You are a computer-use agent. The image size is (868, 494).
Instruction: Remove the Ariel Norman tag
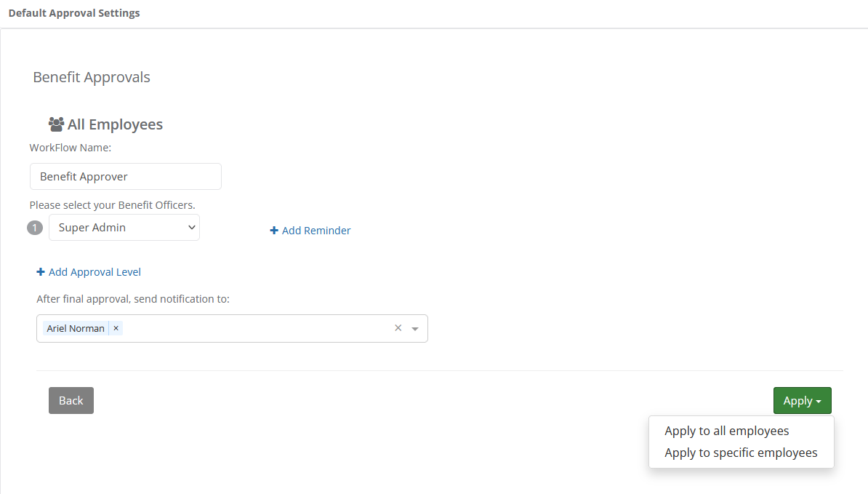pos(116,328)
